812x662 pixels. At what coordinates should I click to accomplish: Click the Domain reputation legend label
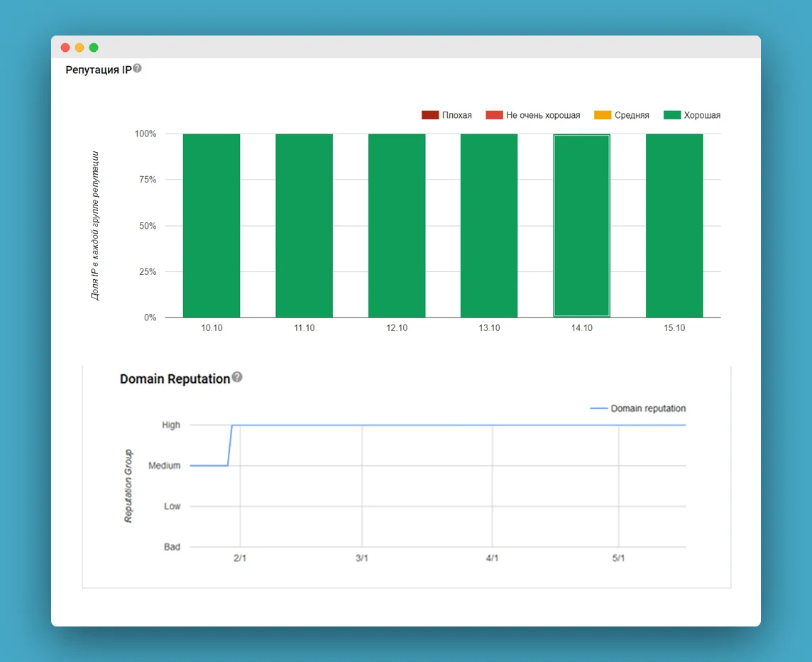pos(648,408)
